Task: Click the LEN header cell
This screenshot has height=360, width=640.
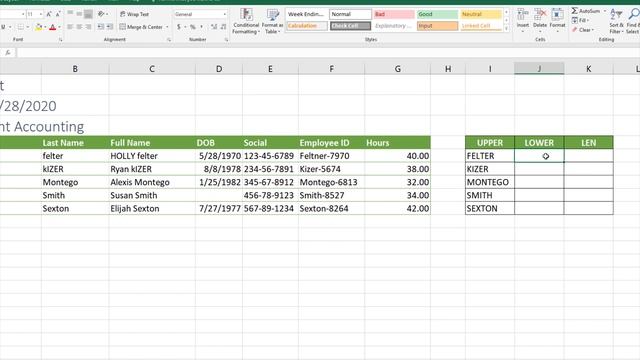Action: point(589,143)
